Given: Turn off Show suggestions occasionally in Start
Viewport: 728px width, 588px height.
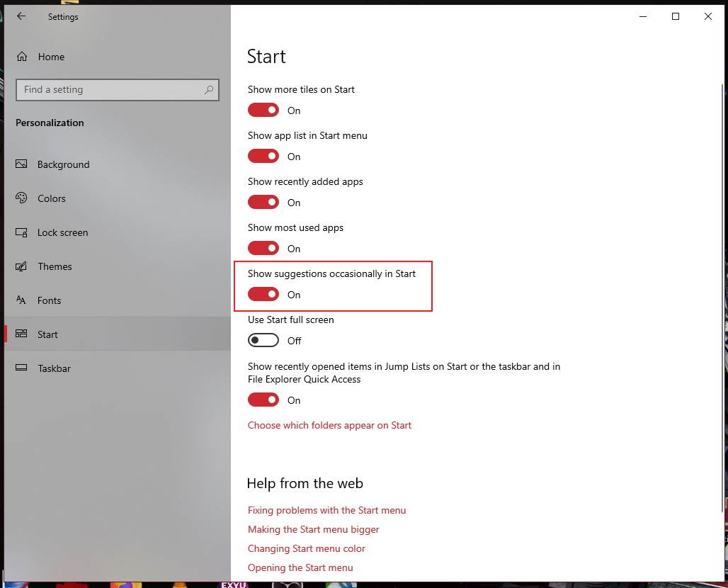Looking at the screenshot, I should click(263, 294).
